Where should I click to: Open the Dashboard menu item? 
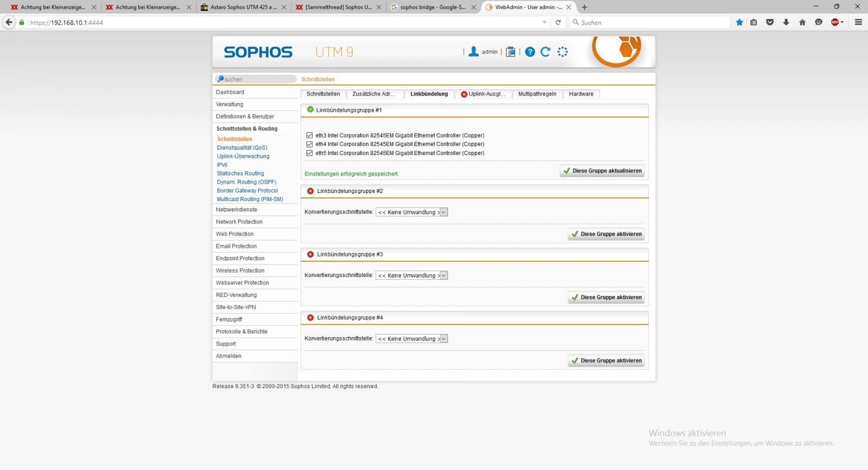255,92
